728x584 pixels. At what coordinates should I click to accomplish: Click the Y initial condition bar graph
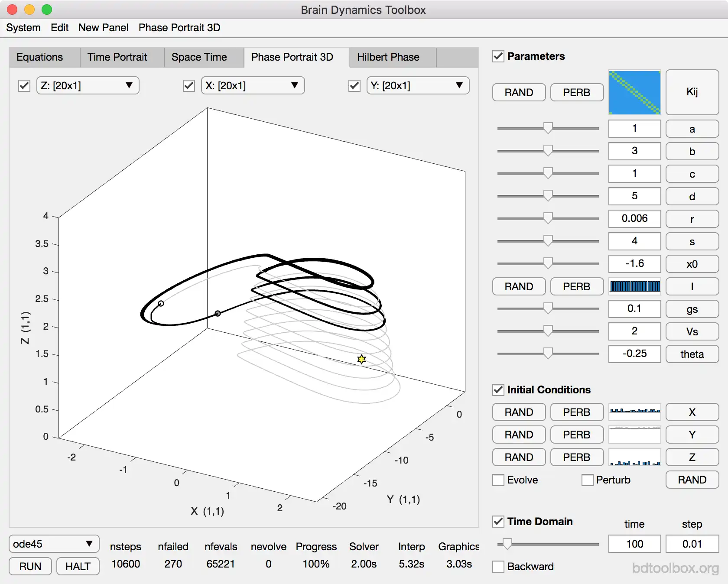[634, 435]
